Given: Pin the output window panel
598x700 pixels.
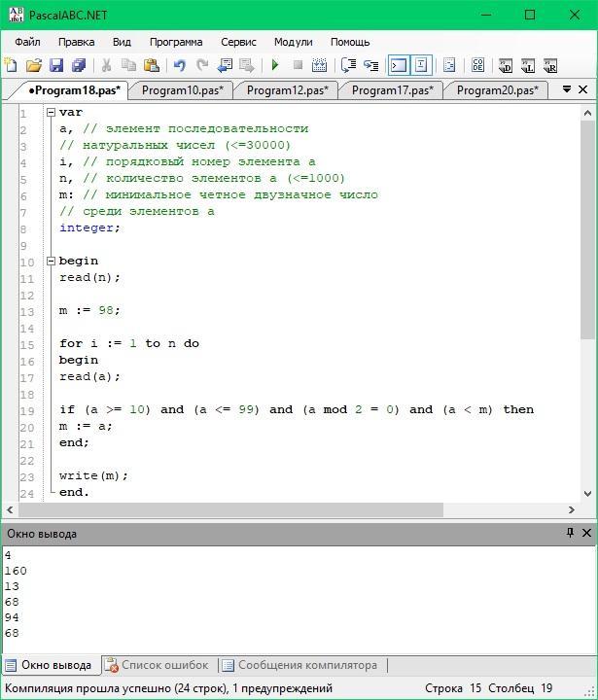Looking at the screenshot, I should coord(570,534).
